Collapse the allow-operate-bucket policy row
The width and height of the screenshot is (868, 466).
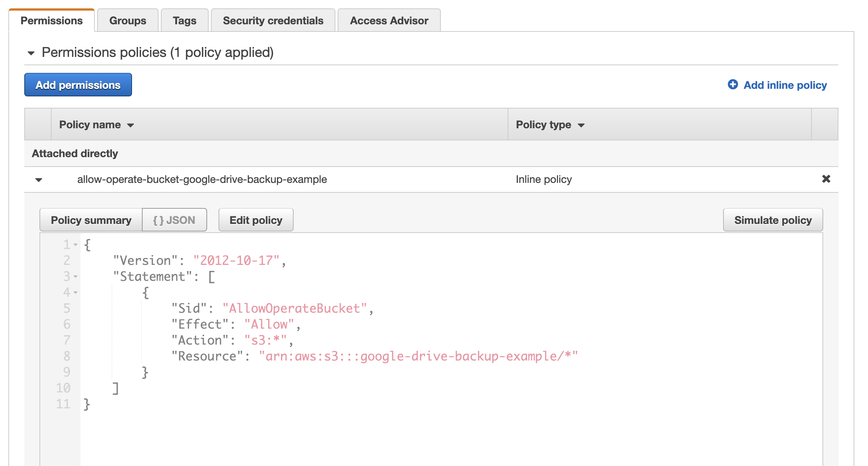(x=39, y=180)
